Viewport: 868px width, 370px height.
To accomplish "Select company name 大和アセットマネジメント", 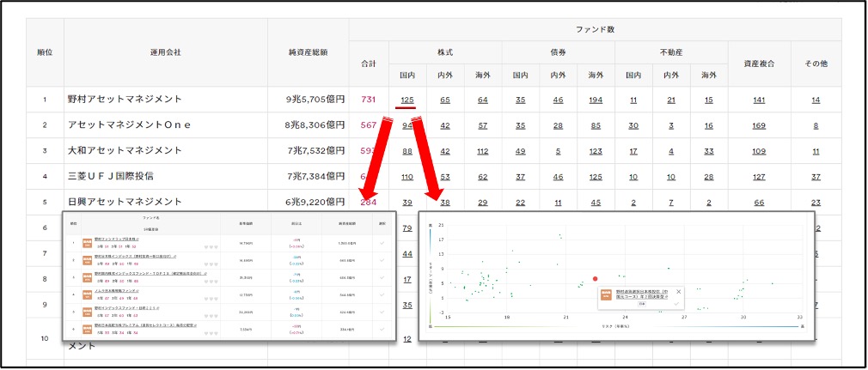I will coord(125,150).
